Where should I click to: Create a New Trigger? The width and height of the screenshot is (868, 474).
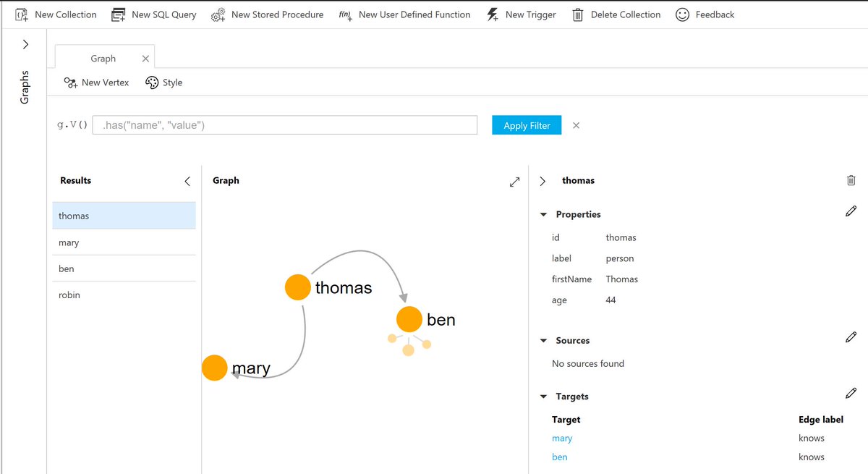pos(521,14)
